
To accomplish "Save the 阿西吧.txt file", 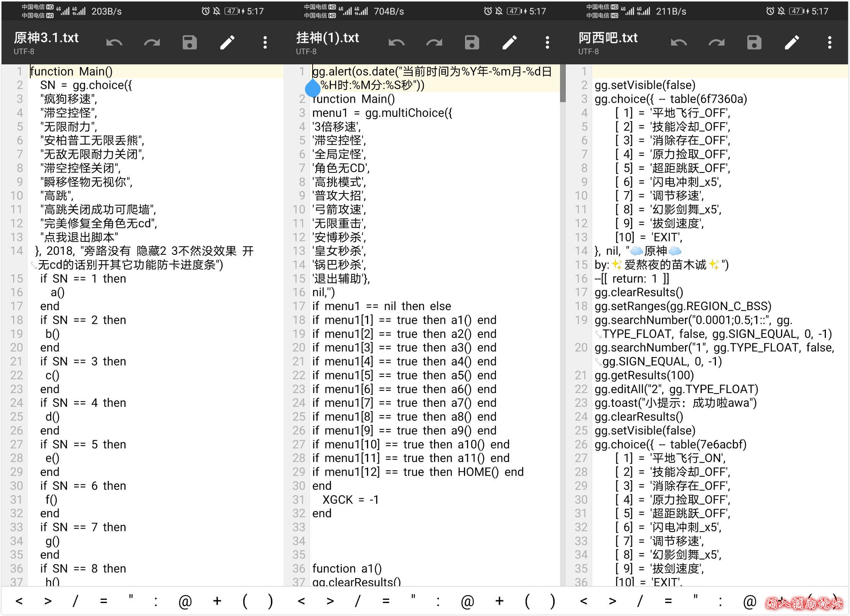I will (754, 43).
